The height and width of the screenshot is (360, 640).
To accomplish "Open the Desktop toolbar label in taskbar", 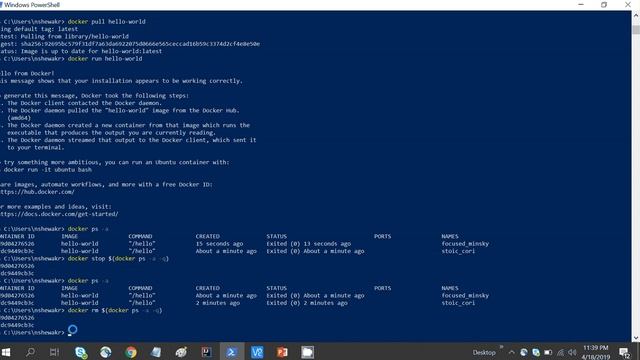I will click(x=484, y=352).
